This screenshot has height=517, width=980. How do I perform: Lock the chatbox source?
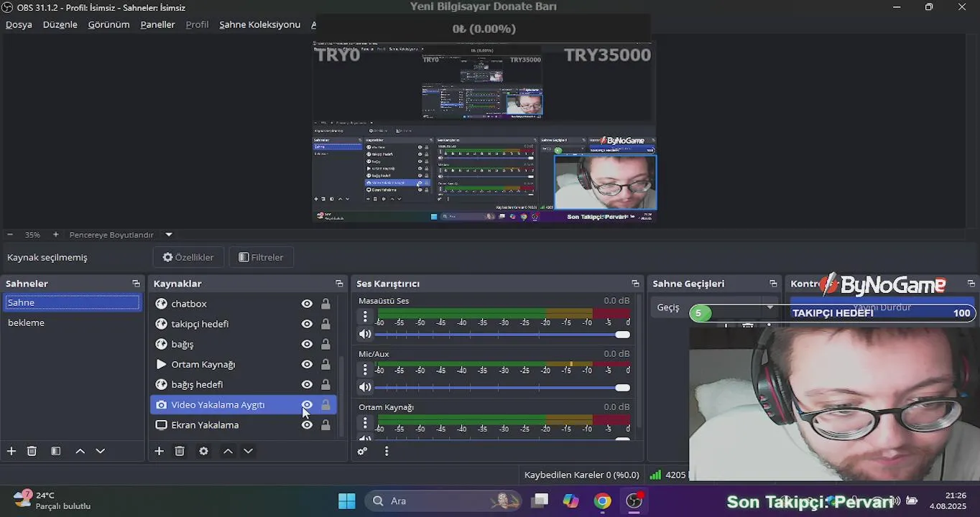(x=325, y=304)
